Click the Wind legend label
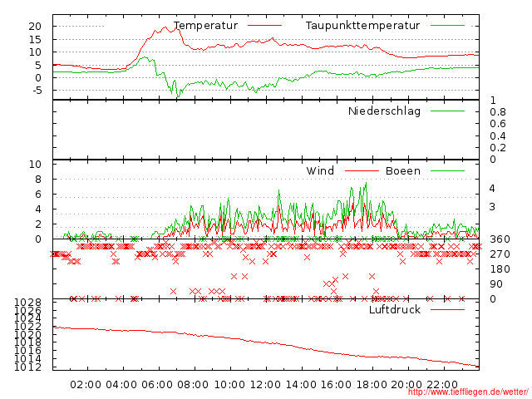532x399 pixels. pyautogui.click(x=320, y=170)
